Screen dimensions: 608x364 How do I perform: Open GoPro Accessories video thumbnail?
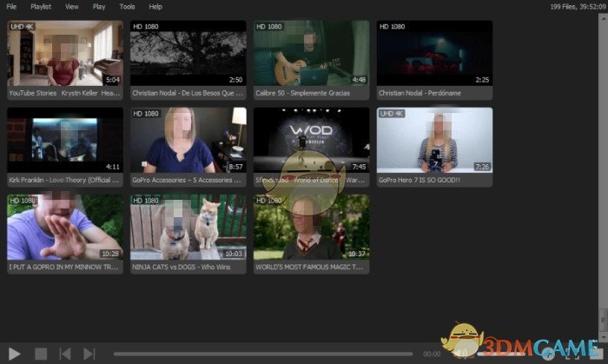[188, 140]
